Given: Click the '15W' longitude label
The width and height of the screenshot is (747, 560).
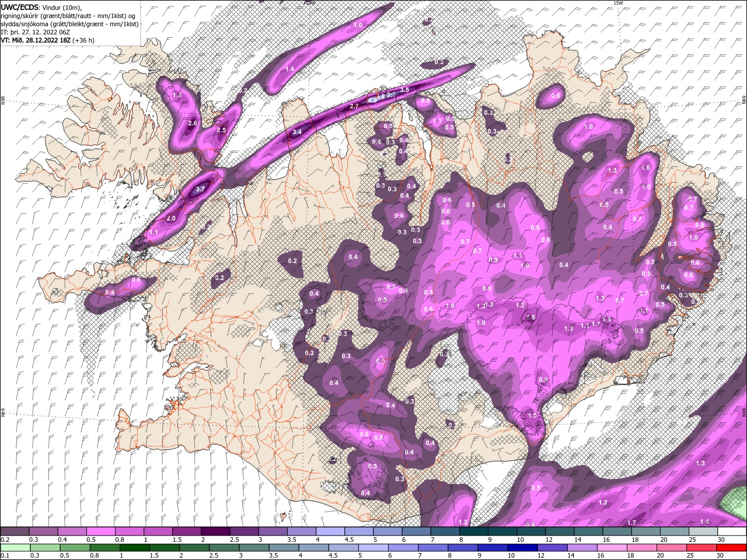Looking at the screenshot, I should point(618,3).
